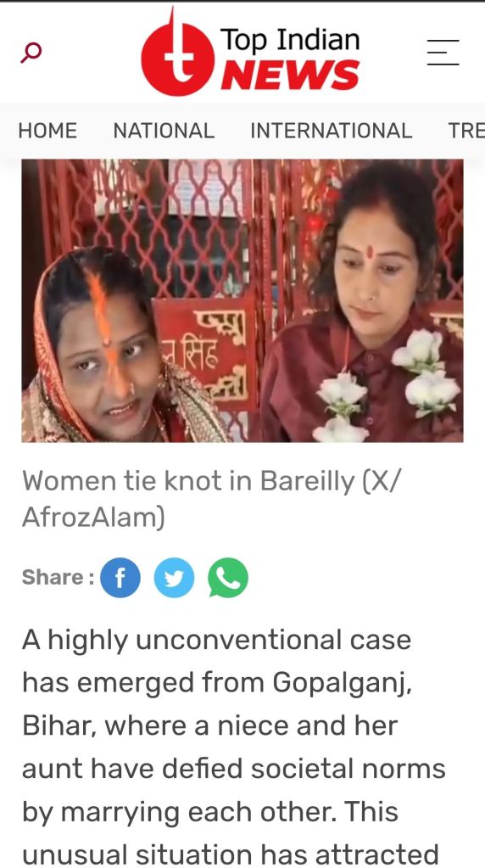The height and width of the screenshot is (868, 485).
Task: Open the search magnifier icon
Action: [x=31, y=53]
